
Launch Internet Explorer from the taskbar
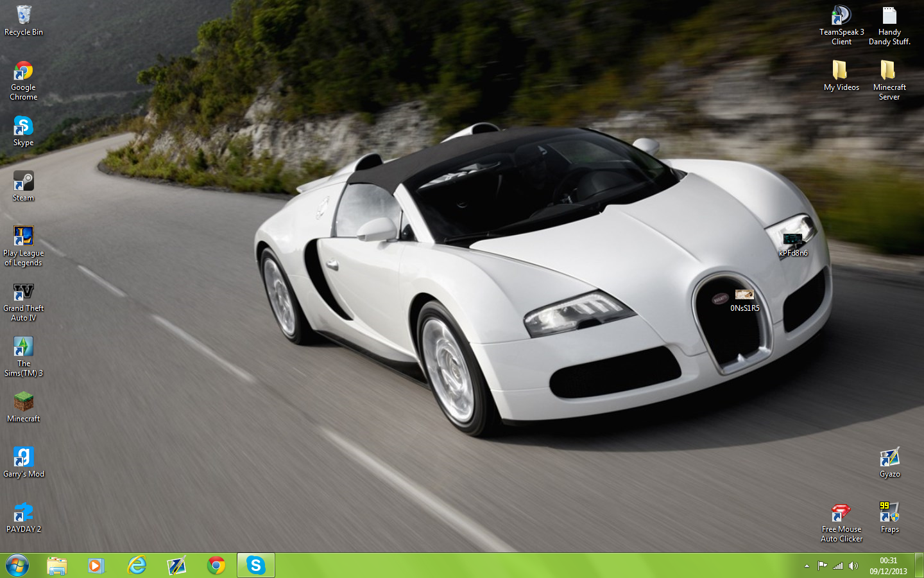pos(137,566)
